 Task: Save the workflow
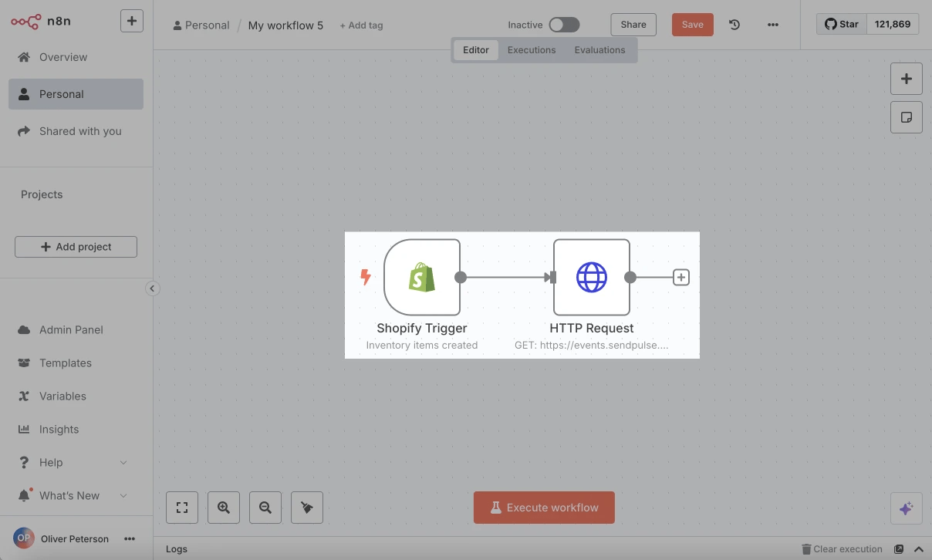693,25
